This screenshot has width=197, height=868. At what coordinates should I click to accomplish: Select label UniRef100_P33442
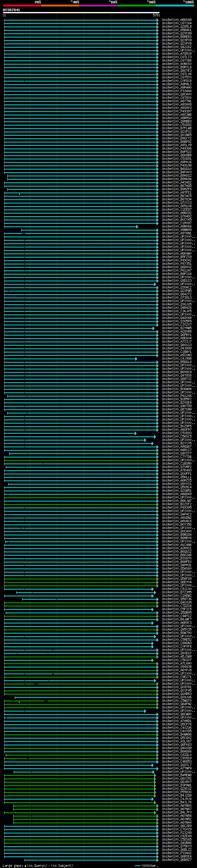[x=177, y=853]
